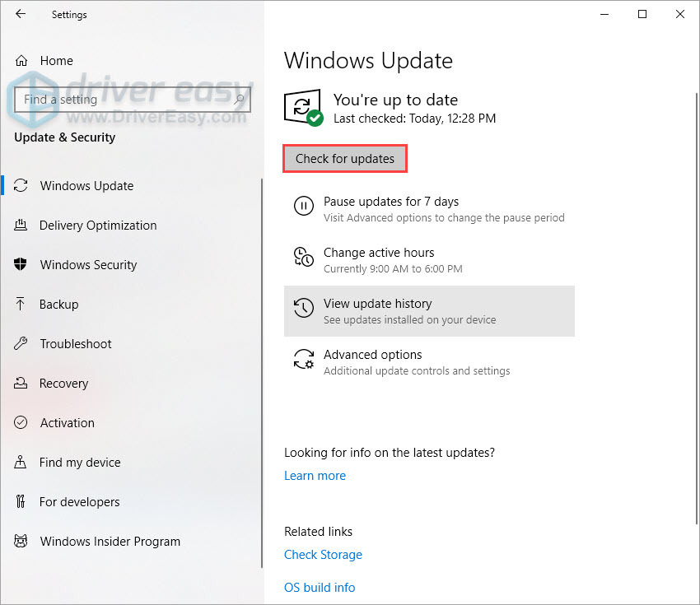Open For developers settings
This screenshot has height=605, width=700.
click(x=131, y=501)
